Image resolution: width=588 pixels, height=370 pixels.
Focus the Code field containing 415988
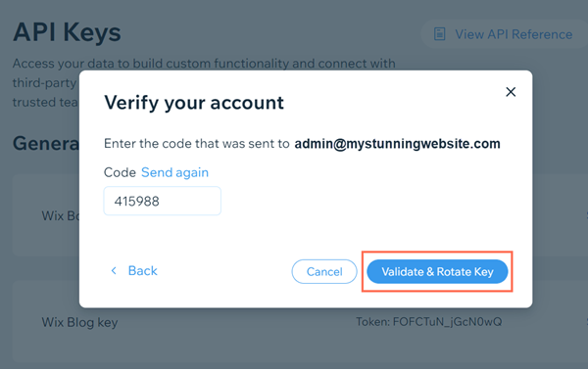[163, 201]
